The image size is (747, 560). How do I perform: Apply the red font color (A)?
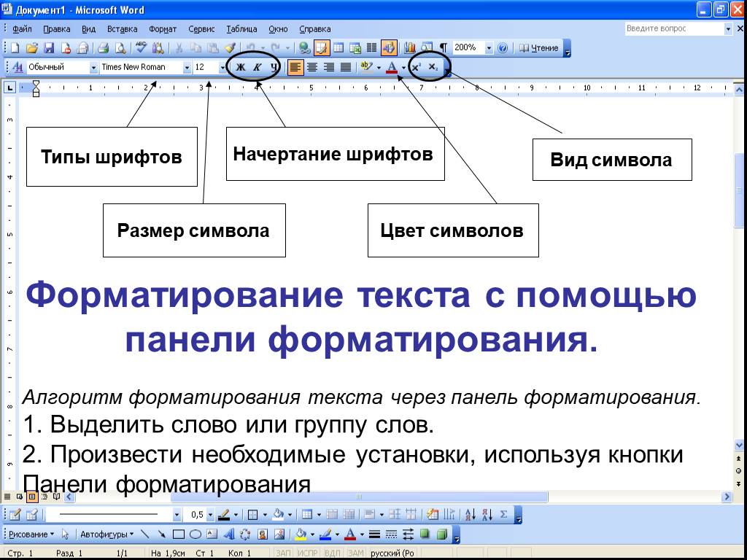tap(392, 67)
